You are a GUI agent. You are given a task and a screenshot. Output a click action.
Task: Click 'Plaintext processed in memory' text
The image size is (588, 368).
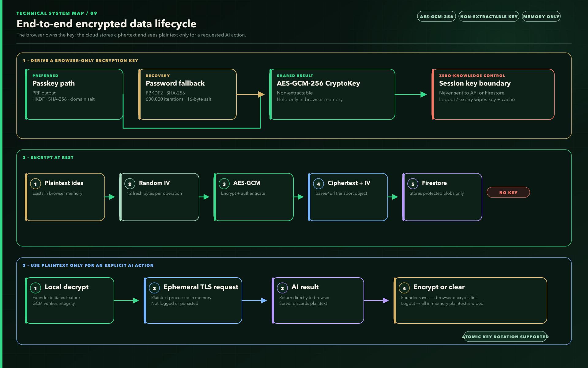click(x=181, y=297)
